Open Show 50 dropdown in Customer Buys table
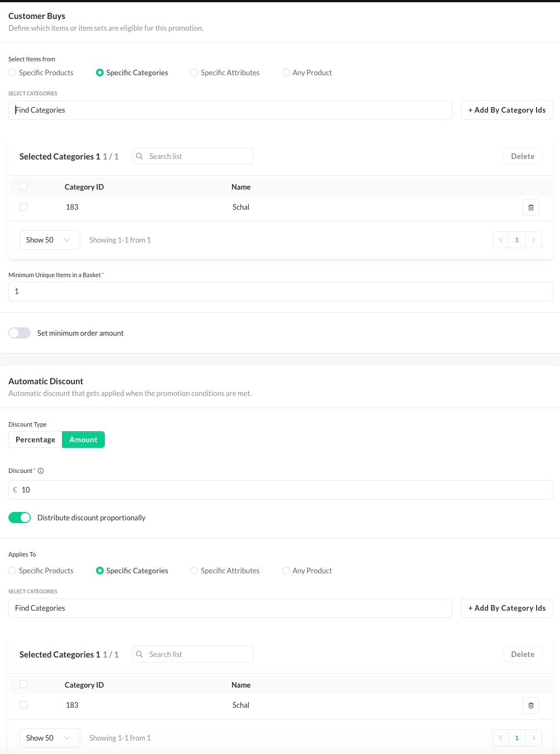Screen dimensions: 560x754 click(x=50, y=240)
